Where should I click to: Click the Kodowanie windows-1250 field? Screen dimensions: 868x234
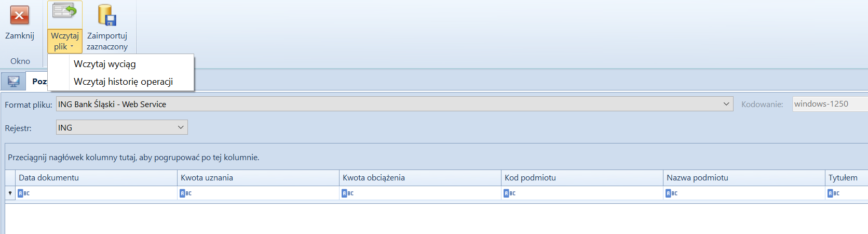pyautogui.click(x=830, y=104)
